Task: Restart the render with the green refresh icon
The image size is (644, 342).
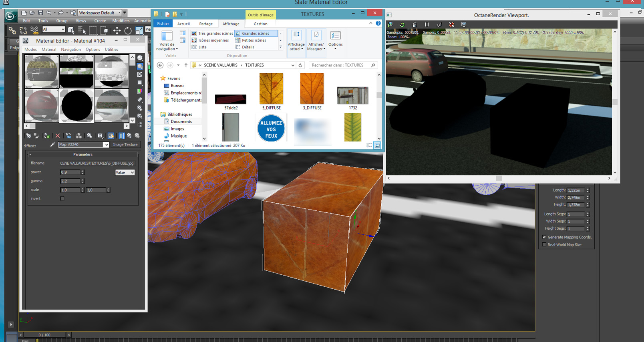Action: pyautogui.click(x=402, y=24)
